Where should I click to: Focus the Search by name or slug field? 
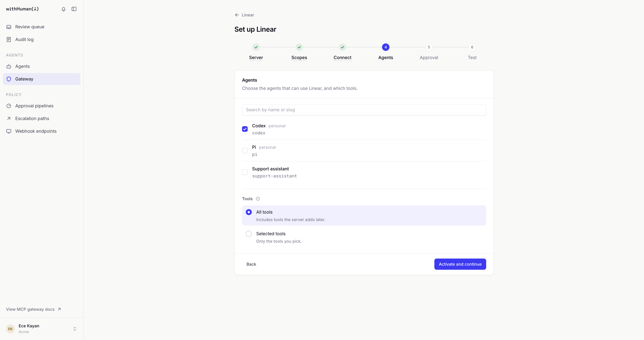click(x=364, y=110)
